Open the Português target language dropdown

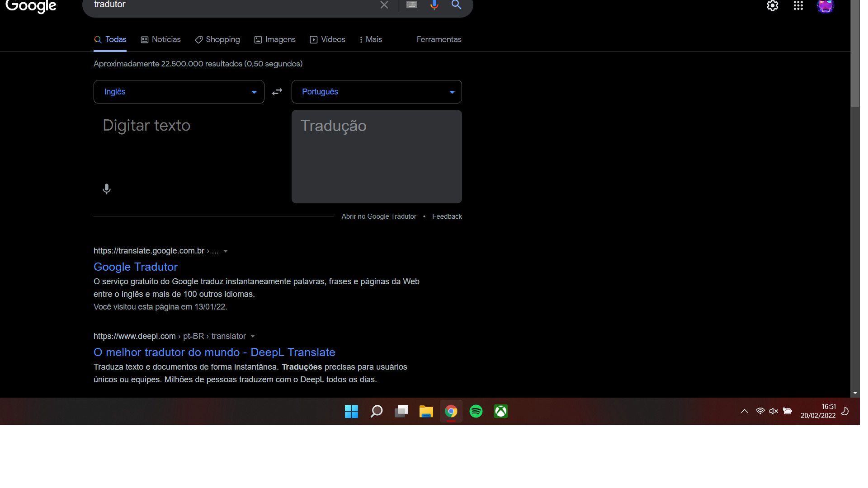(377, 92)
